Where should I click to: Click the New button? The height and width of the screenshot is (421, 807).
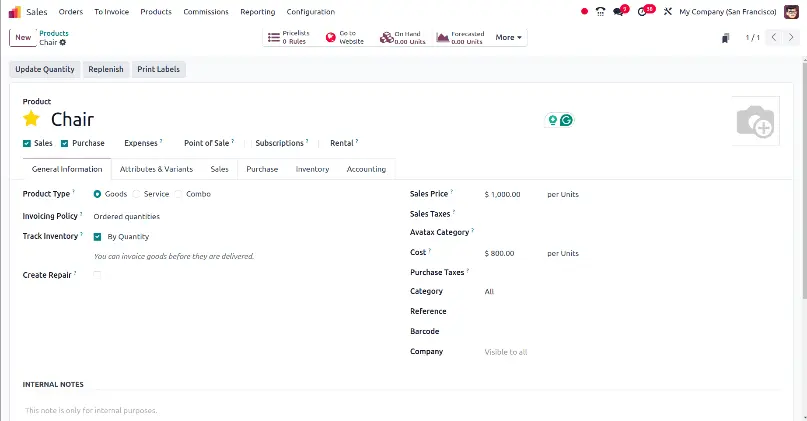[23, 37]
